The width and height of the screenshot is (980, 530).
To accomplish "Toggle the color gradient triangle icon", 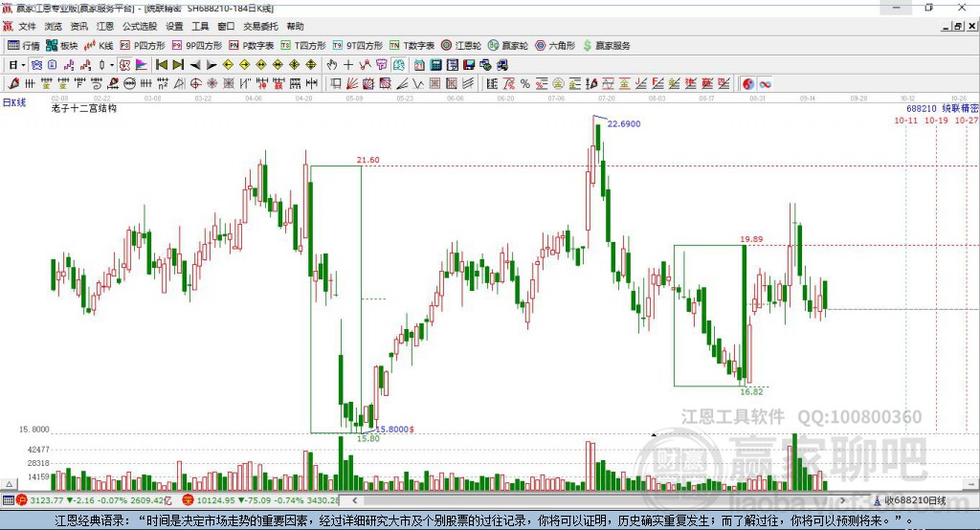I will coord(142,65).
